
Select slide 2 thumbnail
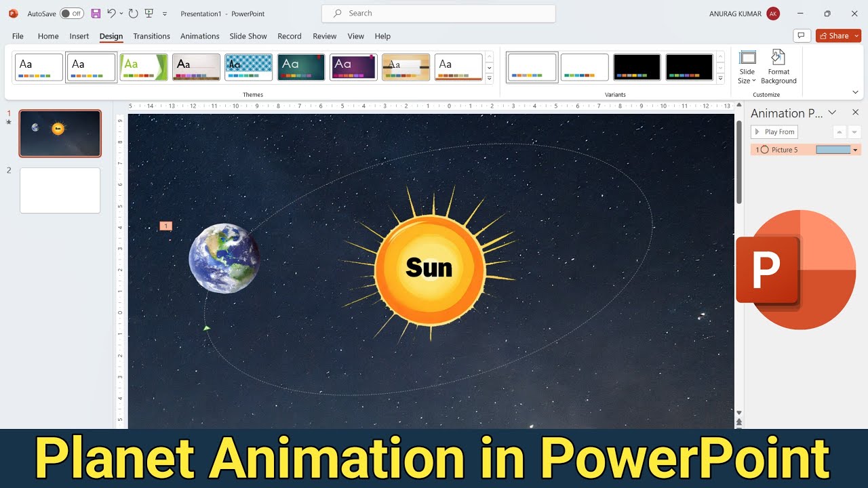60,190
